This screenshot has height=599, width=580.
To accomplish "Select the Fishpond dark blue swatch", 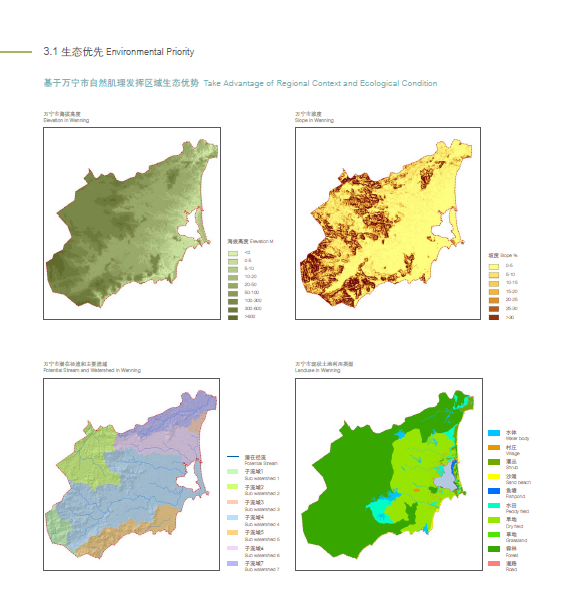I will 494,491.
